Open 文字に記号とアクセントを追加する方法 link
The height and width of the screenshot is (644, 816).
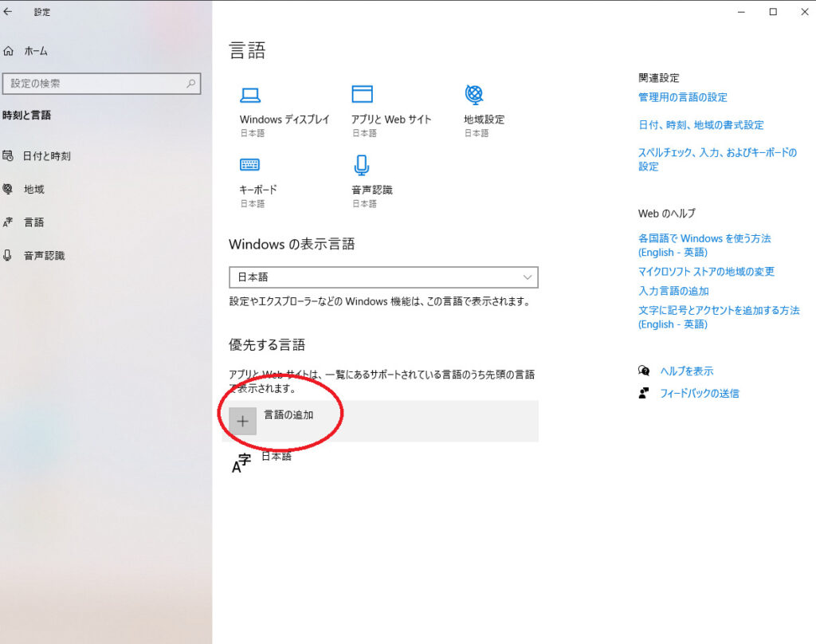[x=720, y=317]
